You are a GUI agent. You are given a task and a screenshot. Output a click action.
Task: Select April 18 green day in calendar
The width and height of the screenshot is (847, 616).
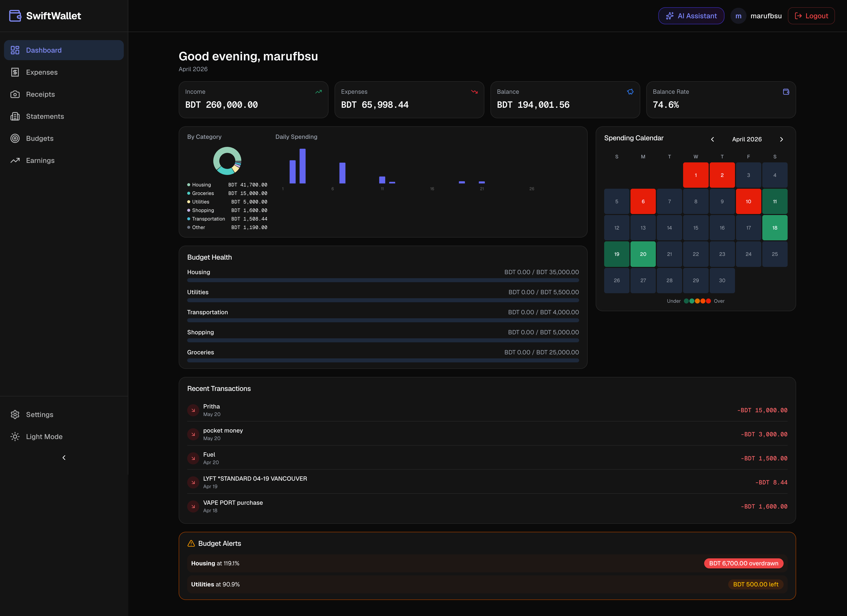click(775, 228)
